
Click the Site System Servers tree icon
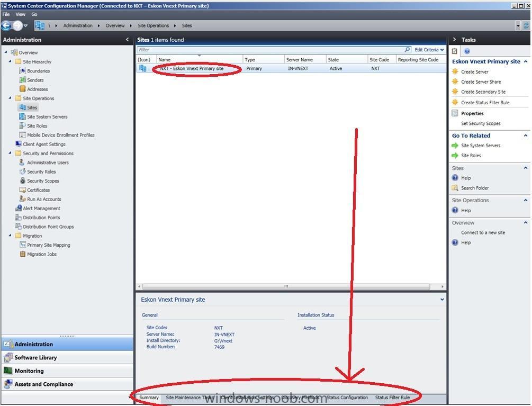pyautogui.click(x=22, y=116)
